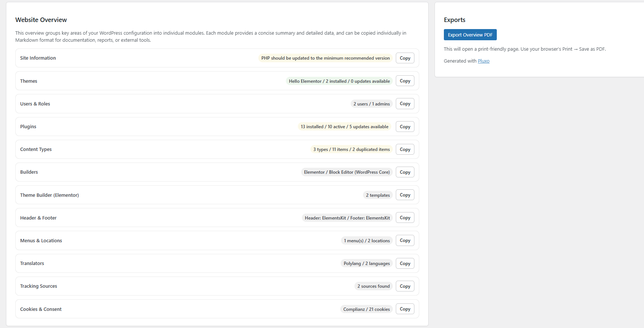Copy Theme Builder (Elementor) data
This screenshot has width=644, height=328.
click(405, 195)
